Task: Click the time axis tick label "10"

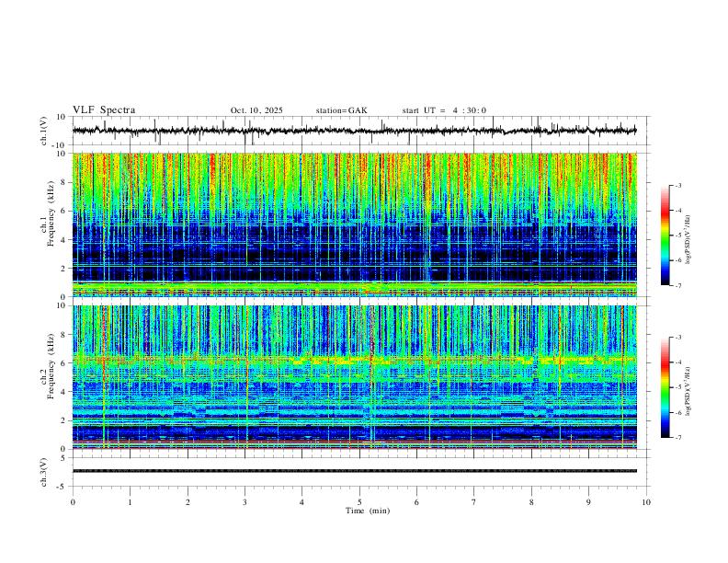Action: [x=646, y=502]
